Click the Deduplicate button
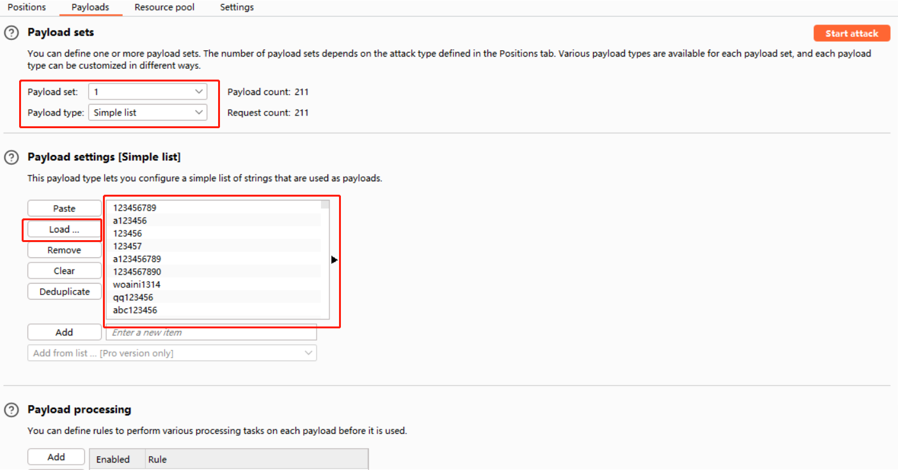 point(64,292)
